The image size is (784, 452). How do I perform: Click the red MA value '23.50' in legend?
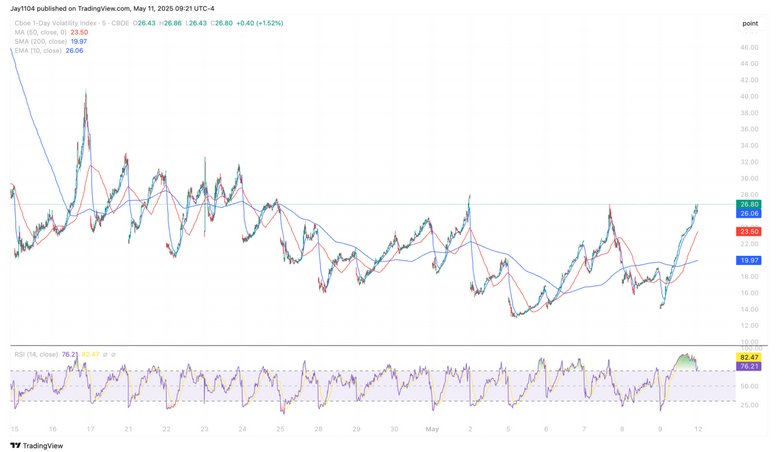coord(79,32)
